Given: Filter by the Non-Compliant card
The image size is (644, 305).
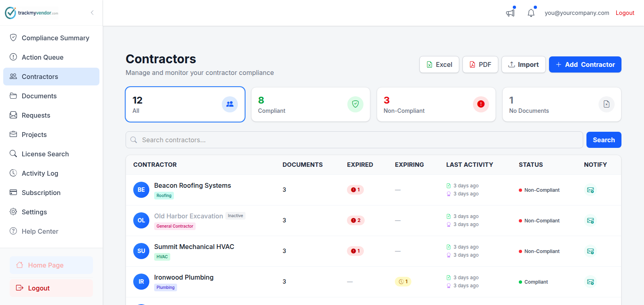Looking at the screenshot, I should tap(436, 104).
